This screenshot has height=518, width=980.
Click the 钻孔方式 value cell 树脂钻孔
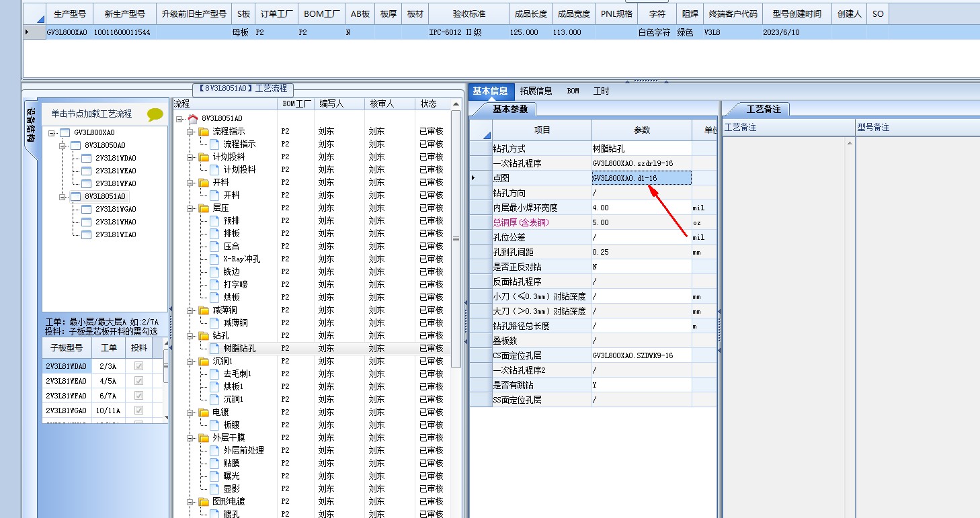(x=641, y=148)
